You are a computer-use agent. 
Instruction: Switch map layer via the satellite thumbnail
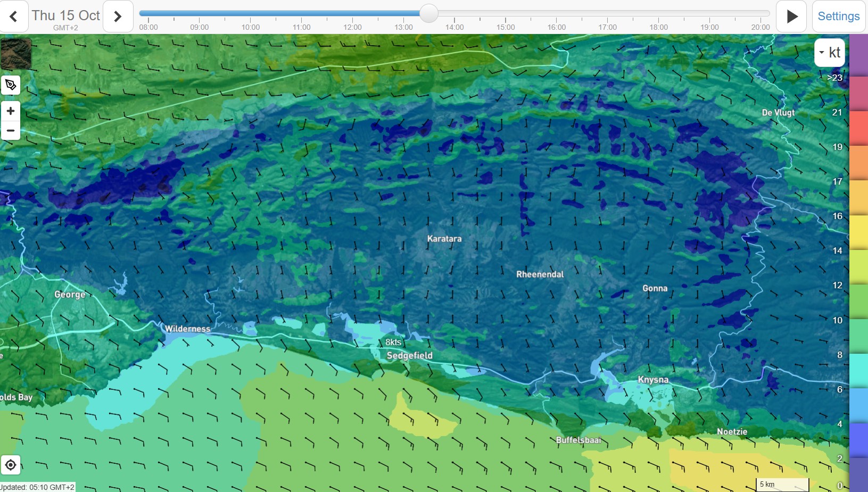(x=16, y=53)
